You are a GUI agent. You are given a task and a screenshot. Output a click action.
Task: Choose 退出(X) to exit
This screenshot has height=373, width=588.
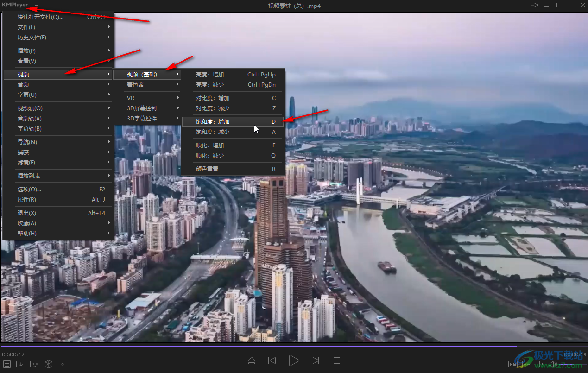click(x=58, y=213)
